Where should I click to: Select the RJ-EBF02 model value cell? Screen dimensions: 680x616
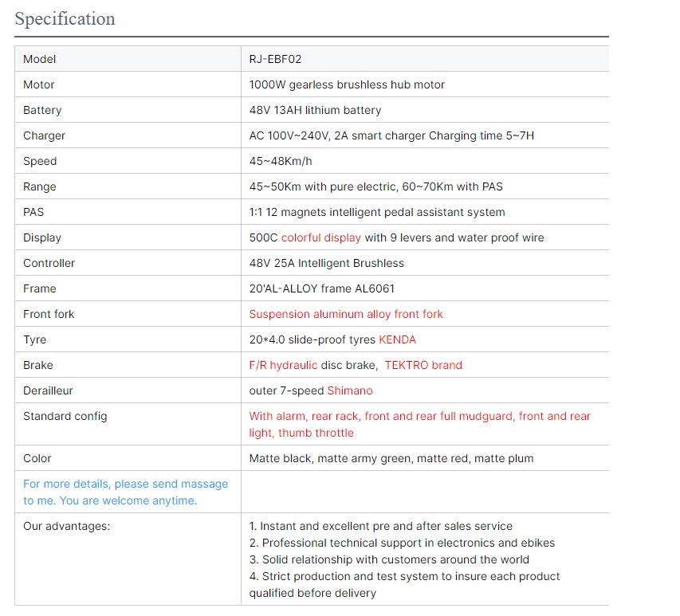(x=275, y=59)
